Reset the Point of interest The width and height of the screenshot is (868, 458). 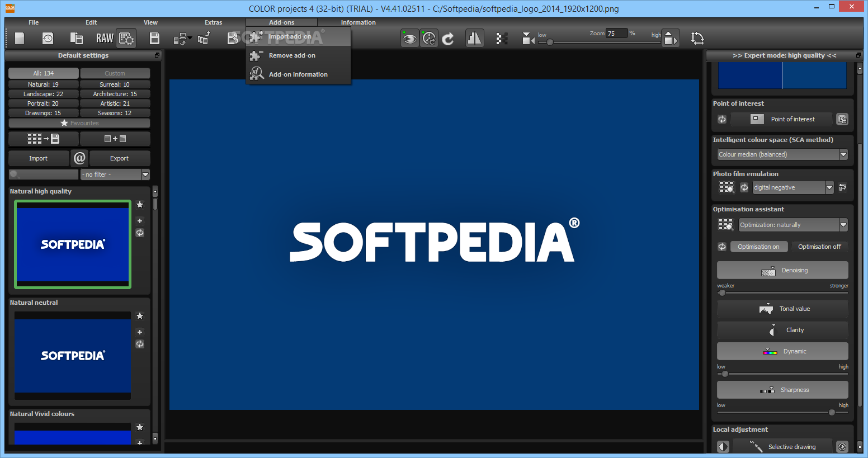coord(722,119)
